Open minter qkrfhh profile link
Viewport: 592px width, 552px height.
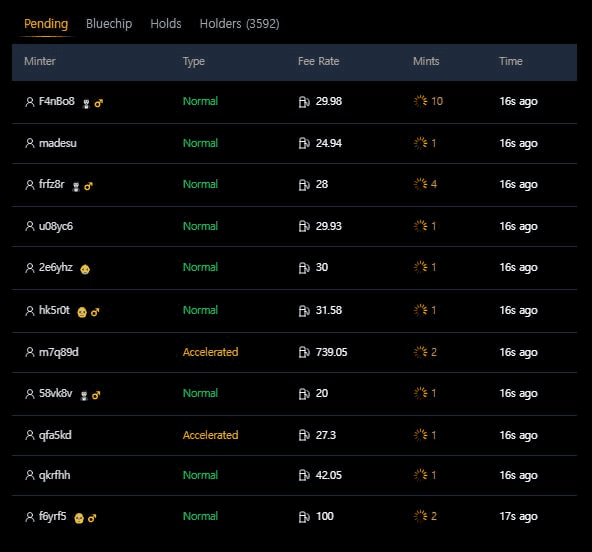coord(54,475)
